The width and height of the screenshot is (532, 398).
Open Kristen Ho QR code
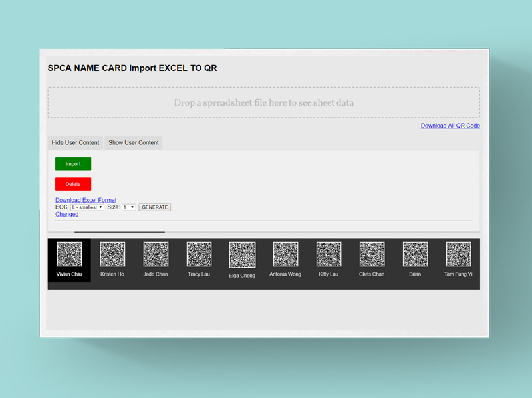pos(112,254)
